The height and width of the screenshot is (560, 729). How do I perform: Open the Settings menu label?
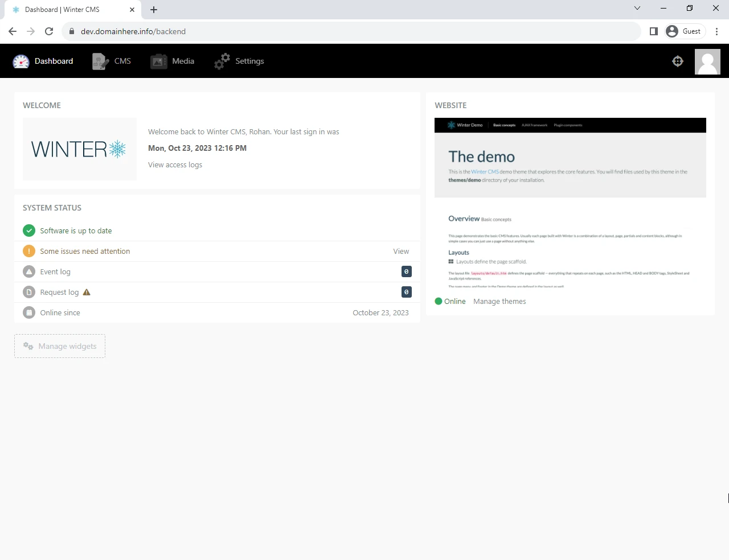tap(249, 61)
